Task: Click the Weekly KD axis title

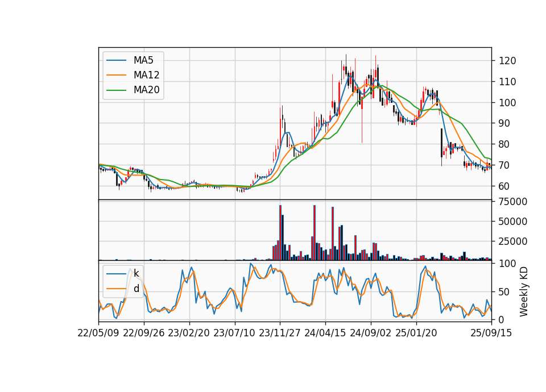Action: (x=523, y=292)
